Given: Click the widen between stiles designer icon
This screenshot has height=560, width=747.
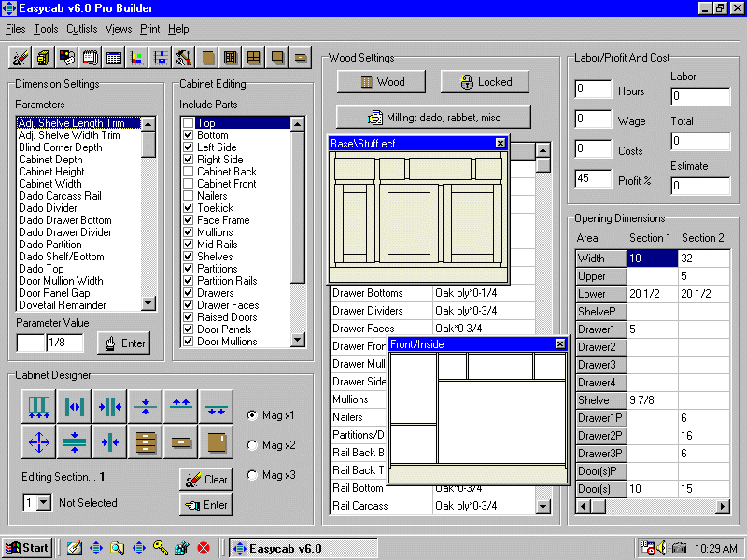Looking at the screenshot, I should pyautogui.click(x=75, y=406).
